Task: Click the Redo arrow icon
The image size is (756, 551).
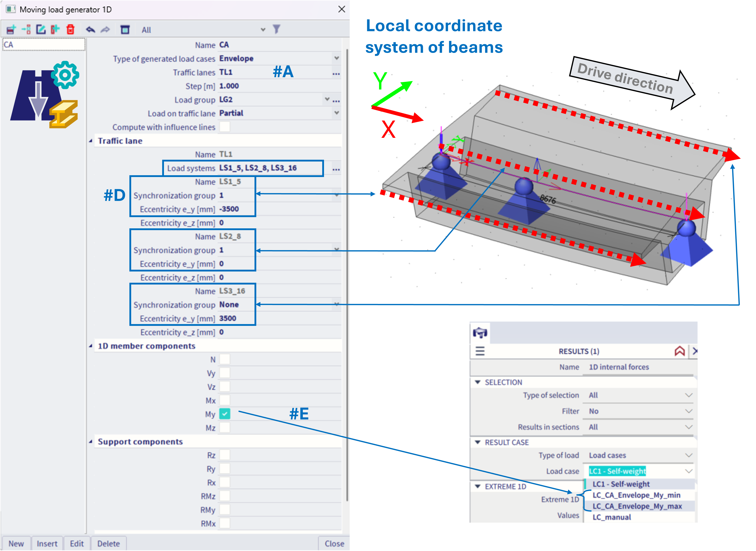Action: pos(105,30)
